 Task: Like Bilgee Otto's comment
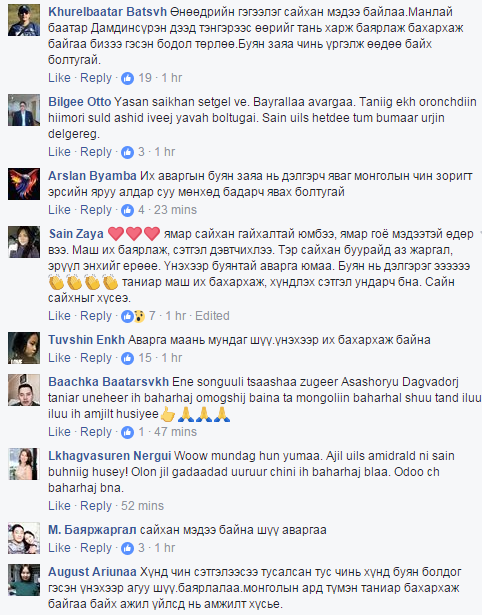[x=59, y=152]
